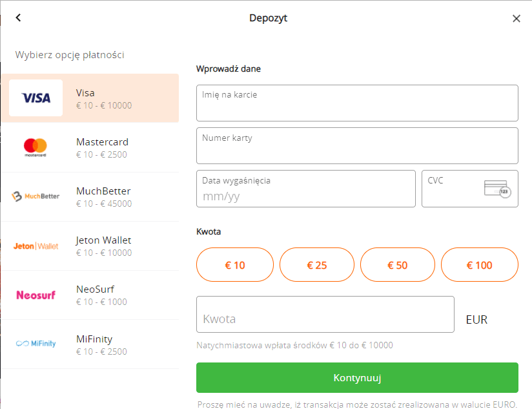This screenshot has height=409, width=532.
Task: Focus the Numer karty field
Action: [x=357, y=146]
